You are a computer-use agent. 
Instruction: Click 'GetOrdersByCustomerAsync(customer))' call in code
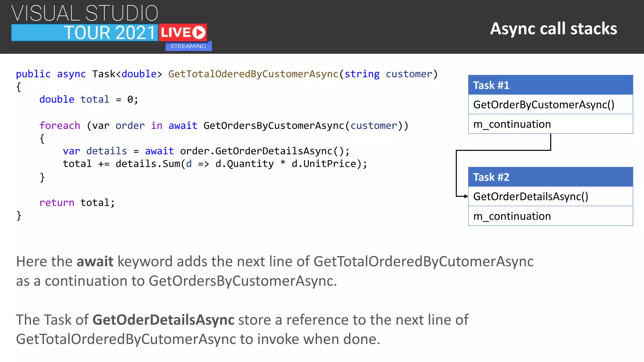tap(306, 126)
